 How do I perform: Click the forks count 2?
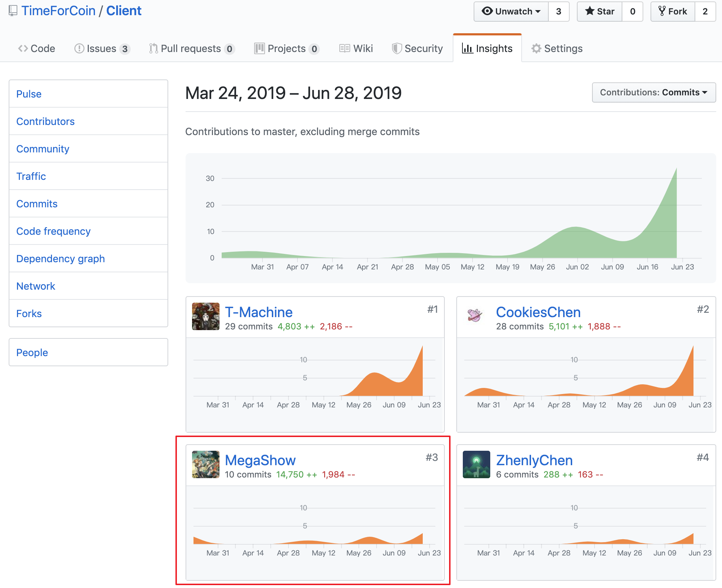(x=705, y=12)
